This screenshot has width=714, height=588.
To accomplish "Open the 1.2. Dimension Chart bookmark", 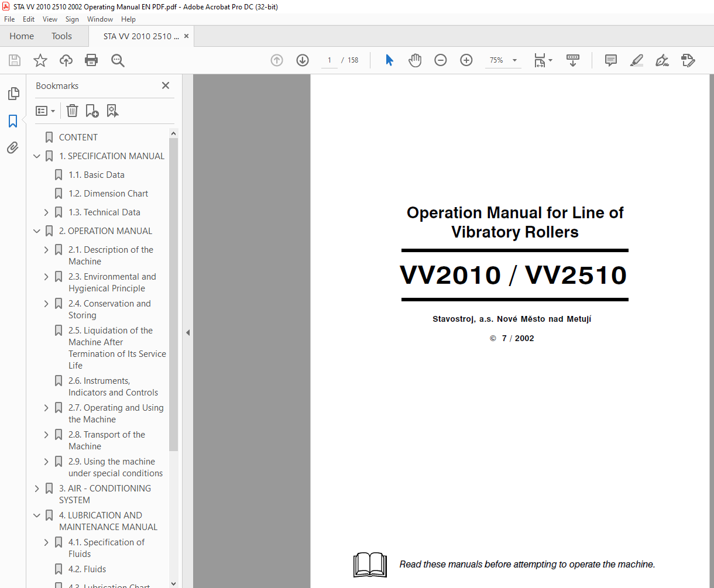I will coord(108,194).
